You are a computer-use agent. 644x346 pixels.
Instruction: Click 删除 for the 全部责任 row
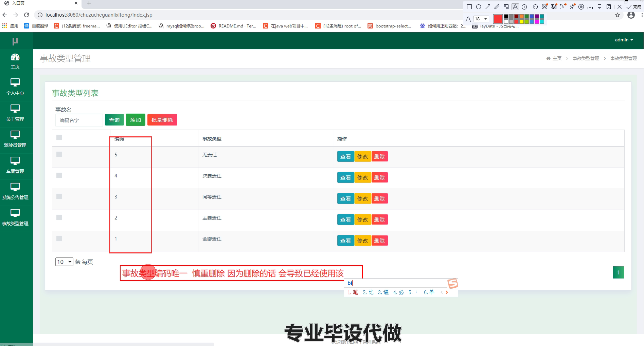point(379,241)
